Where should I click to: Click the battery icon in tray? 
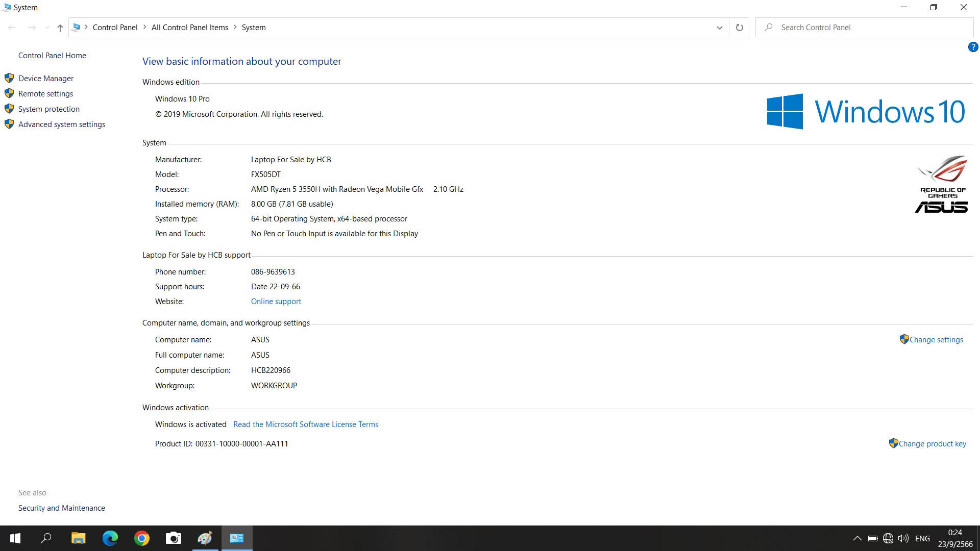(873, 538)
